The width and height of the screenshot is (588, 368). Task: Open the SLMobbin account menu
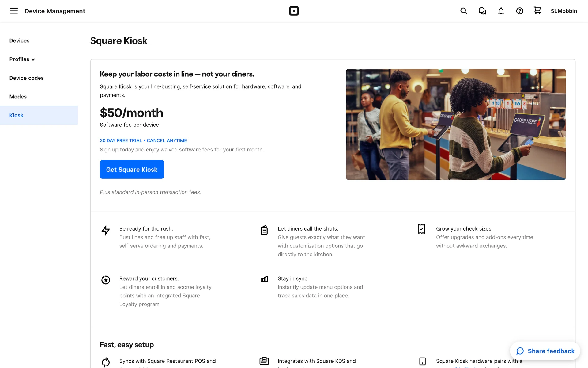(x=563, y=11)
